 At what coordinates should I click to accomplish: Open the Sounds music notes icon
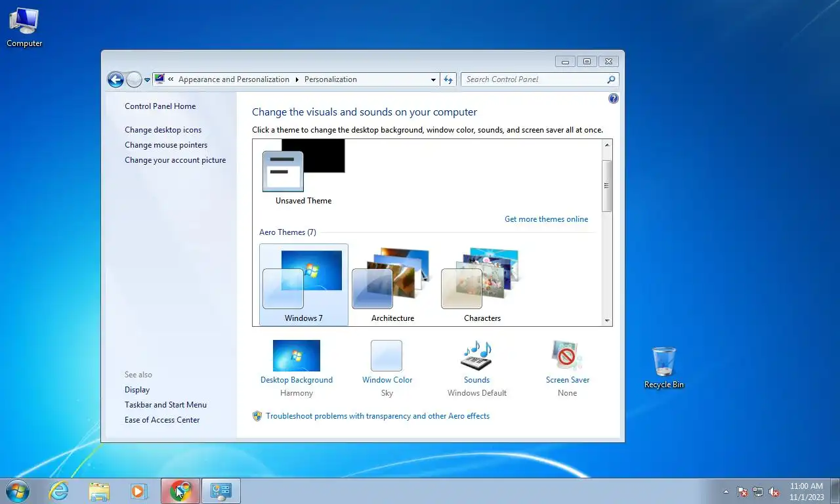pos(476,356)
